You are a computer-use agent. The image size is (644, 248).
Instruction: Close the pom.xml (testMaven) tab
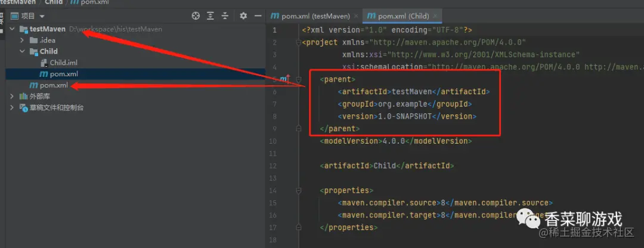pos(356,17)
